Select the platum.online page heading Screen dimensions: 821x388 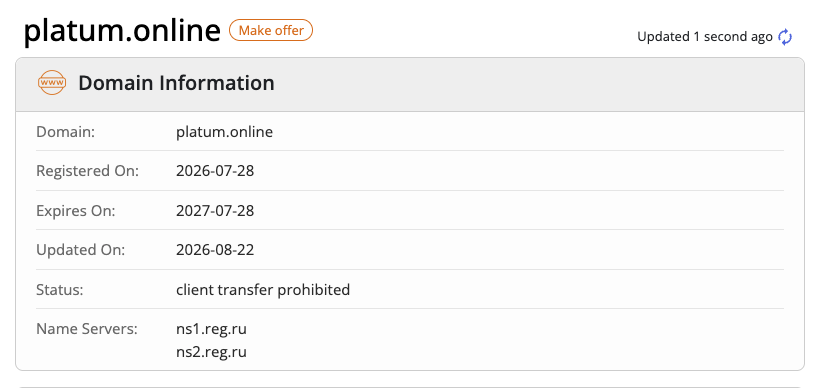point(122,31)
